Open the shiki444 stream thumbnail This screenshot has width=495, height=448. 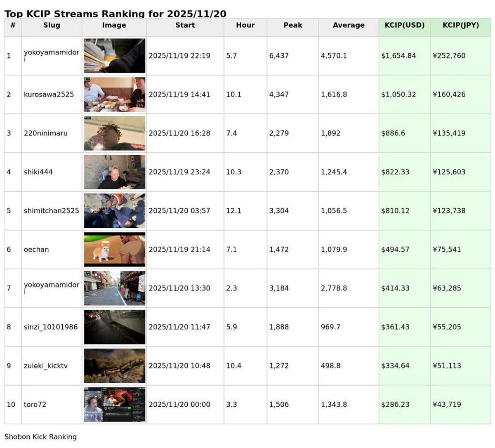[115, 172]
